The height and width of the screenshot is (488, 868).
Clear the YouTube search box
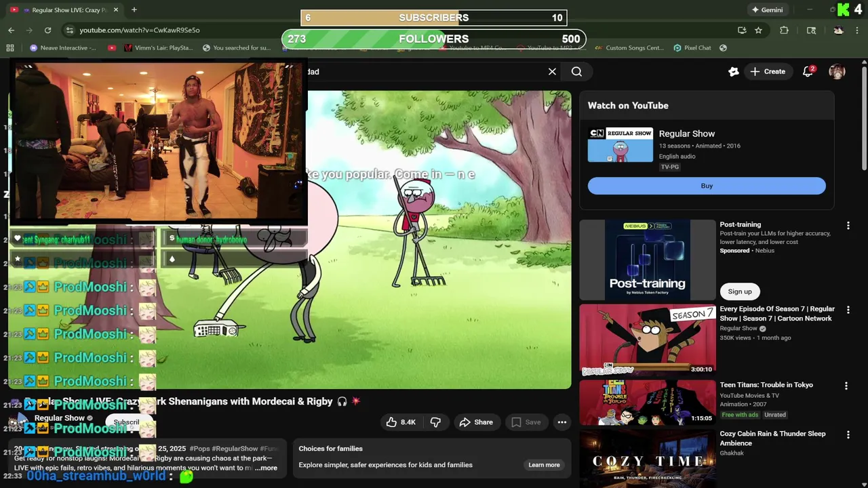pos(552,71)
